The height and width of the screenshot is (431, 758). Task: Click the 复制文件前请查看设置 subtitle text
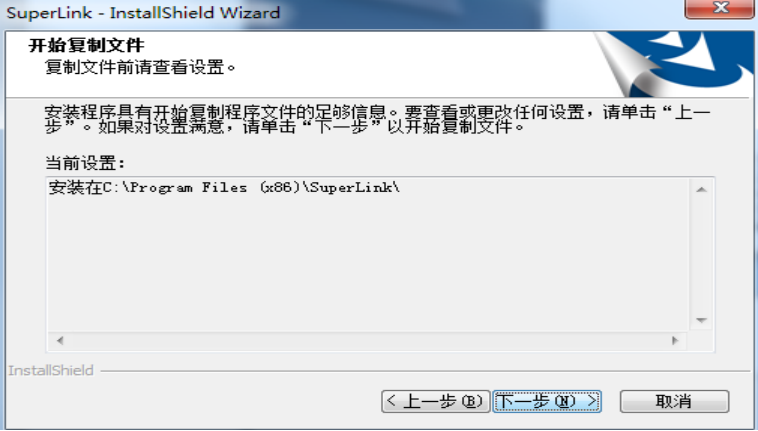click(x=140, y=67)
